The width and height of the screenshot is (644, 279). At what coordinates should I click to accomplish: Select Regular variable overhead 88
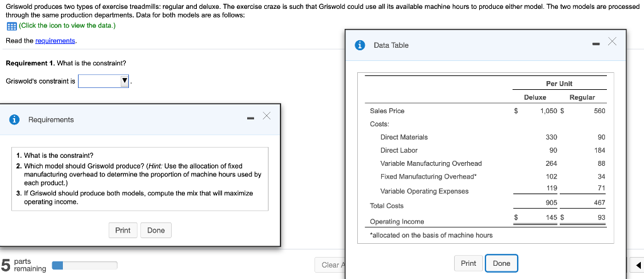602,163
